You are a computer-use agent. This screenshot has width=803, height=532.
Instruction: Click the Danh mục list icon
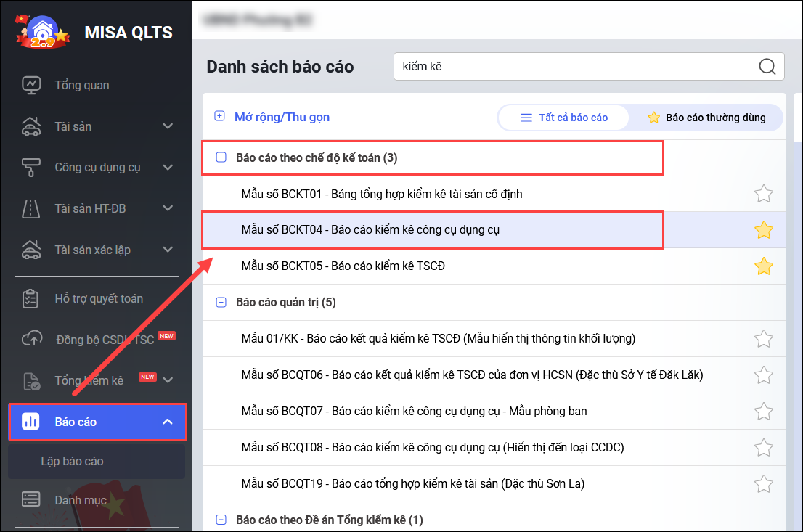[x=30, y=499]
